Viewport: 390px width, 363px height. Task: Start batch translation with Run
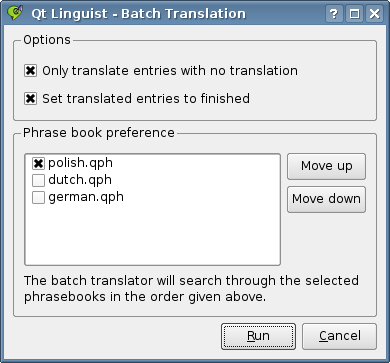258,336
